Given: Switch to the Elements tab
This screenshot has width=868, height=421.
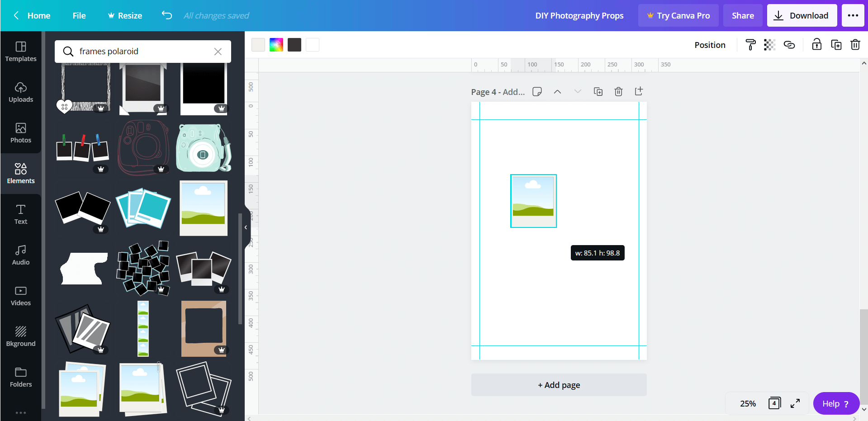Looking at the screenshot, I should (21, 173).
